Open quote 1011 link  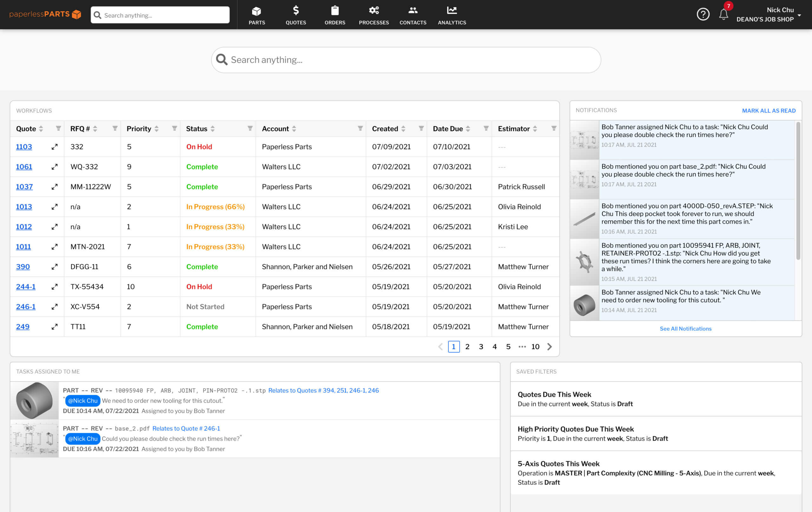click(x=23, y=246)
